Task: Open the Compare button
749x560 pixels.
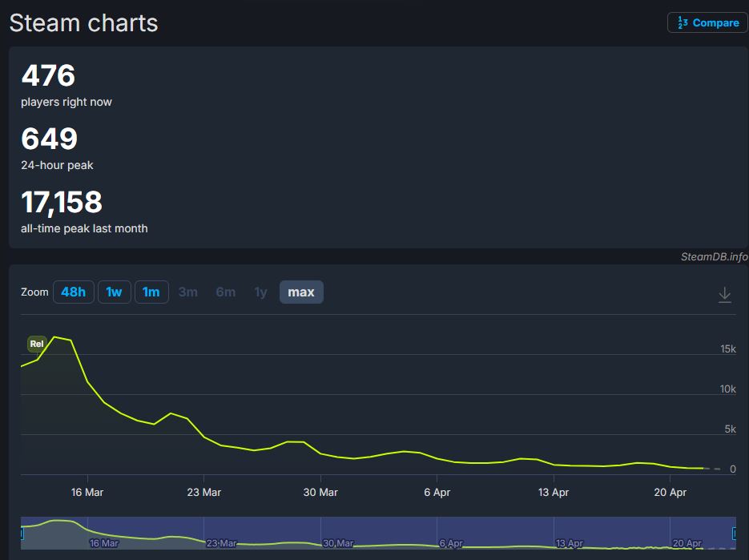Action: [707, 23]
